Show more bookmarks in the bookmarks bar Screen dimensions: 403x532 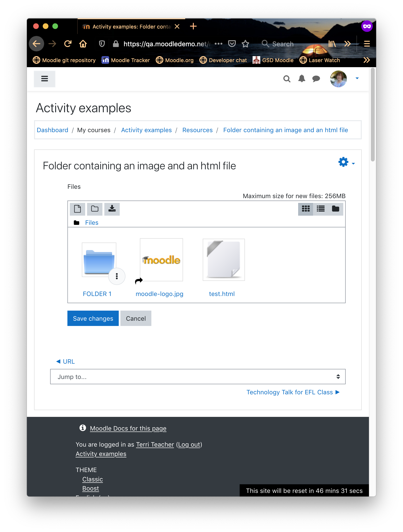(x=367, y=60)
